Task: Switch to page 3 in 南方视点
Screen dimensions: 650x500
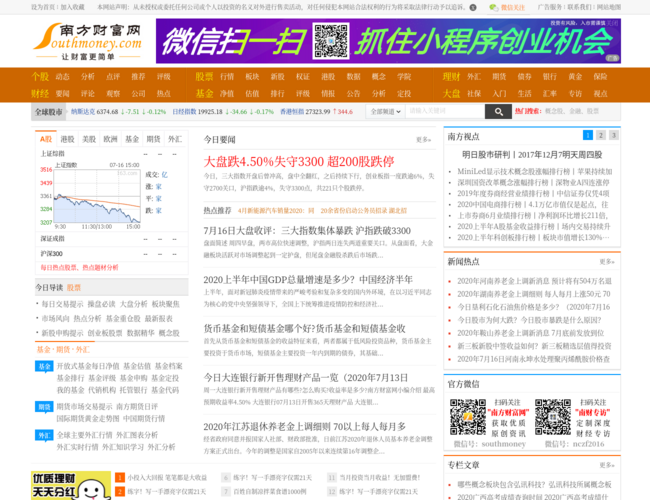Action: click(614, 135)
